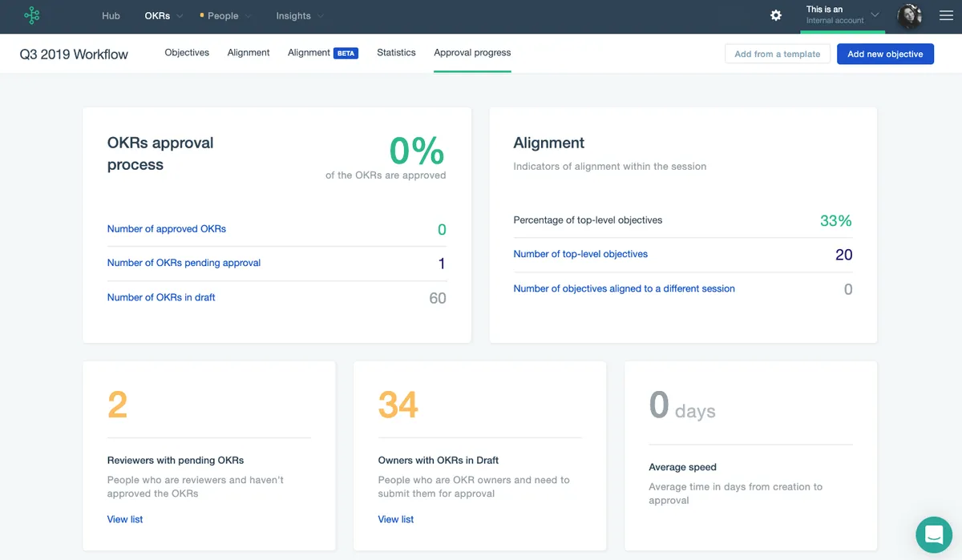Go to the Hub page
Viewport: 962px width, 560px height.
(x=111, y=16)
